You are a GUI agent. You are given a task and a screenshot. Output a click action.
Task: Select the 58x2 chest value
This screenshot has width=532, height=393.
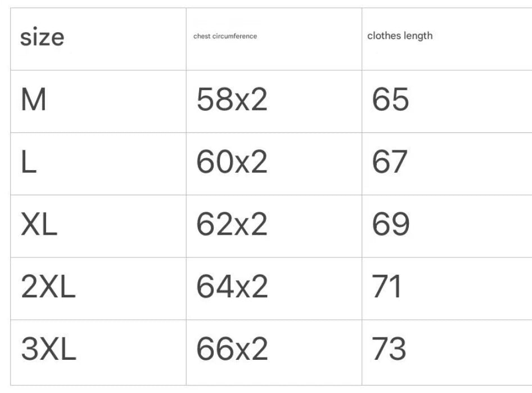(232, 101)
